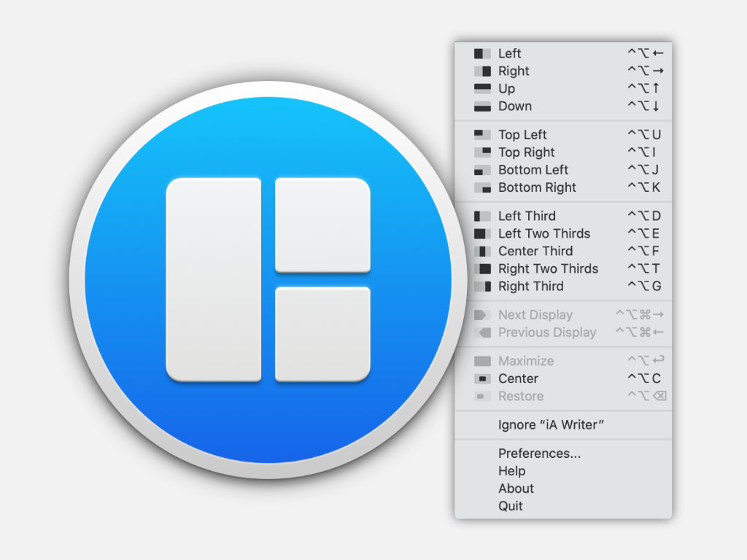747x560 pixels.
Task: Select the Maximize menu entry
Action: tap(563, 362)
